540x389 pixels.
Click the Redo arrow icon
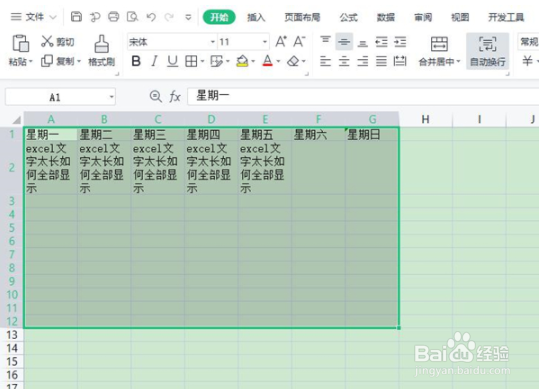pos(169,17)
